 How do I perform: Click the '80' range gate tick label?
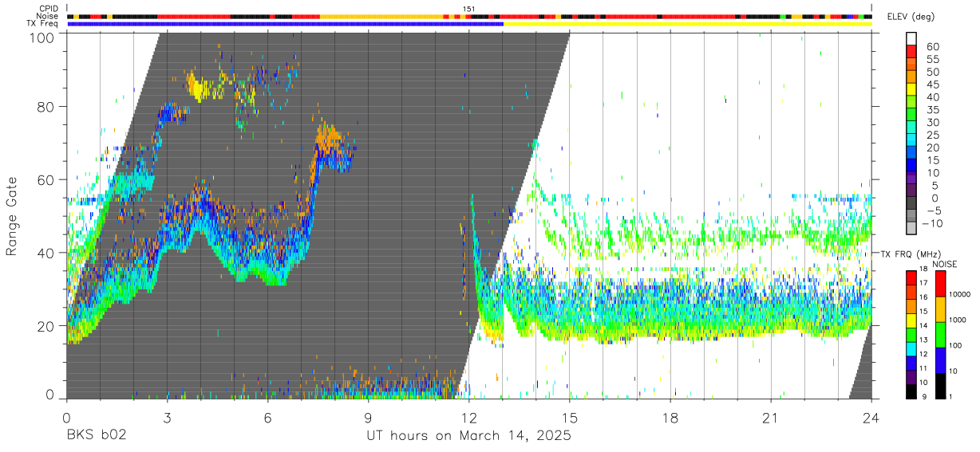[46, 108]
